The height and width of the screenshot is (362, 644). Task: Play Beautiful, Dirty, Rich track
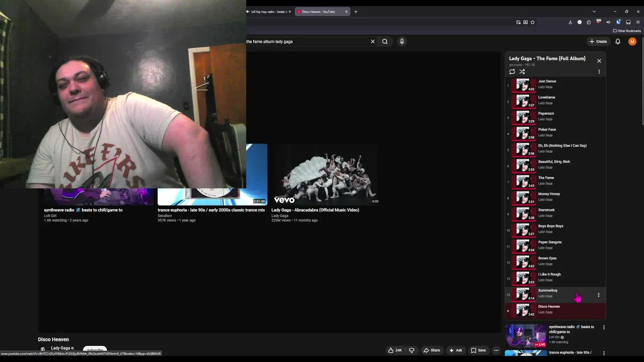[x=555, y=165]
